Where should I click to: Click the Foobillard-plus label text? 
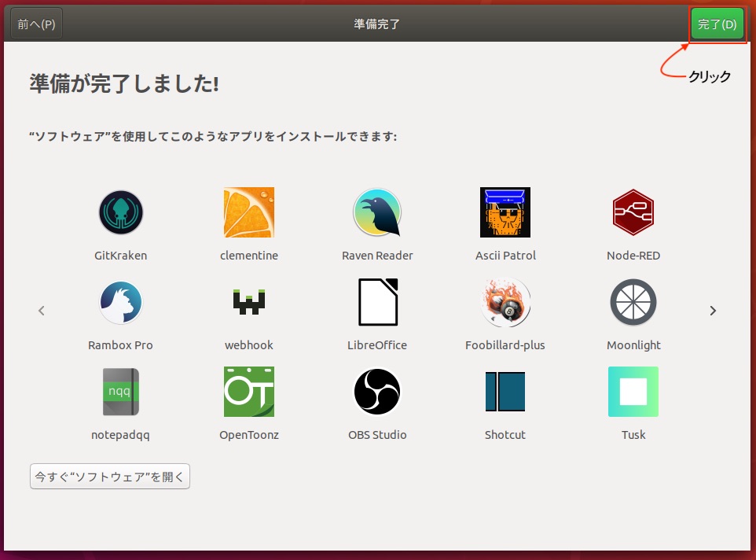click(x=505, y=345)
